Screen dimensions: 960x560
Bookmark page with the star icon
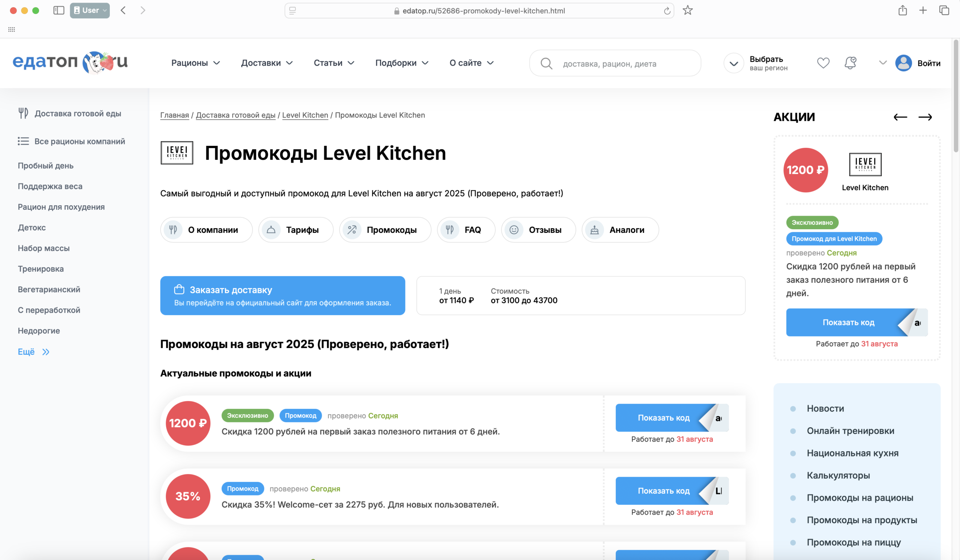click(687, 11)
